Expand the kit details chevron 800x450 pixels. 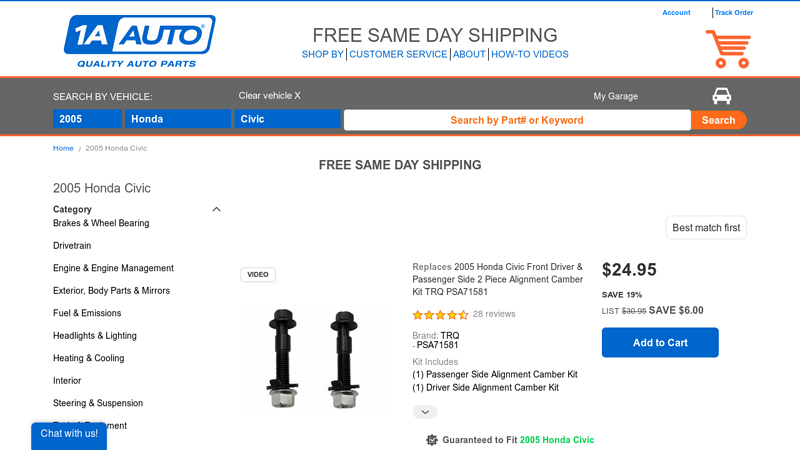point(425,412)
